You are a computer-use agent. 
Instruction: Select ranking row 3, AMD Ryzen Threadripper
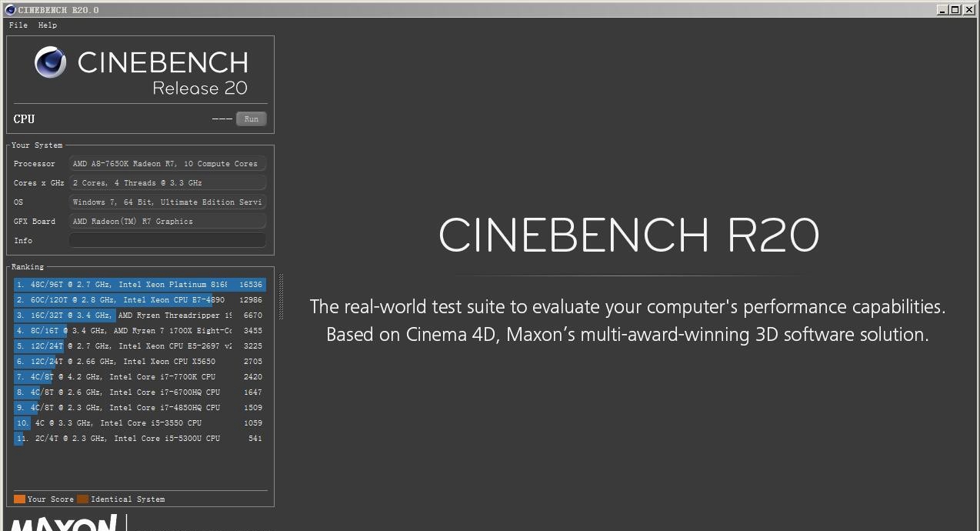tap(140, 316)
